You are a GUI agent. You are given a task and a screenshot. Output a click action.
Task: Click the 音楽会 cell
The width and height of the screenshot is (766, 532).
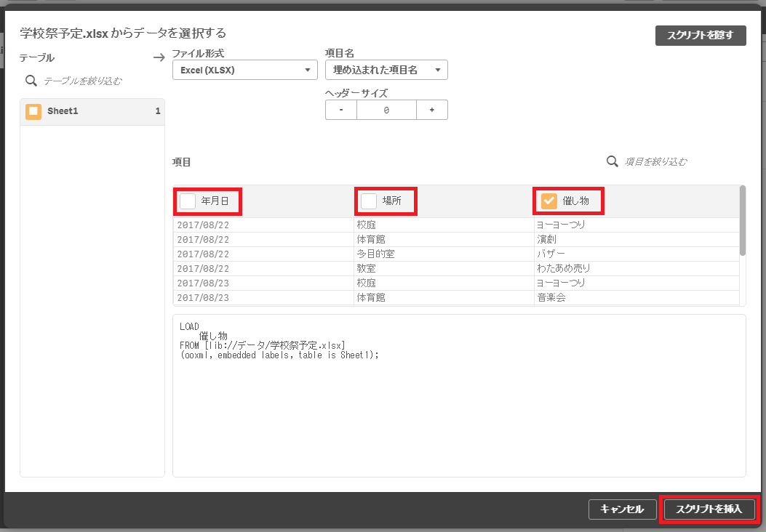[x=637, y=298]
